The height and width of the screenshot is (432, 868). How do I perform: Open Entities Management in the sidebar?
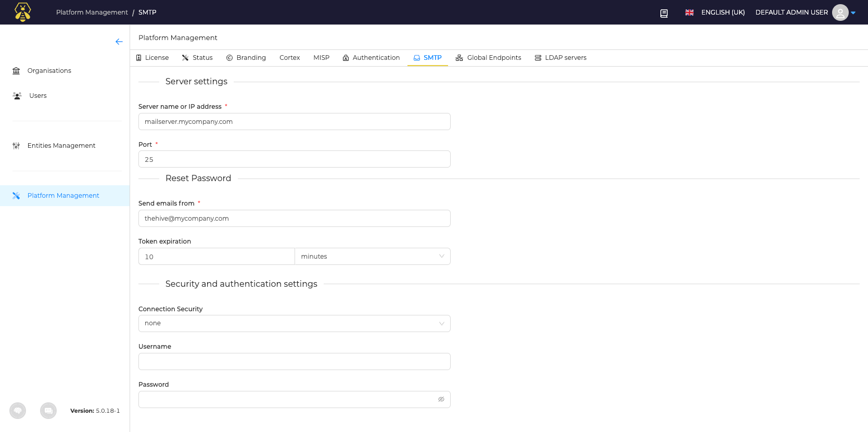61,146
